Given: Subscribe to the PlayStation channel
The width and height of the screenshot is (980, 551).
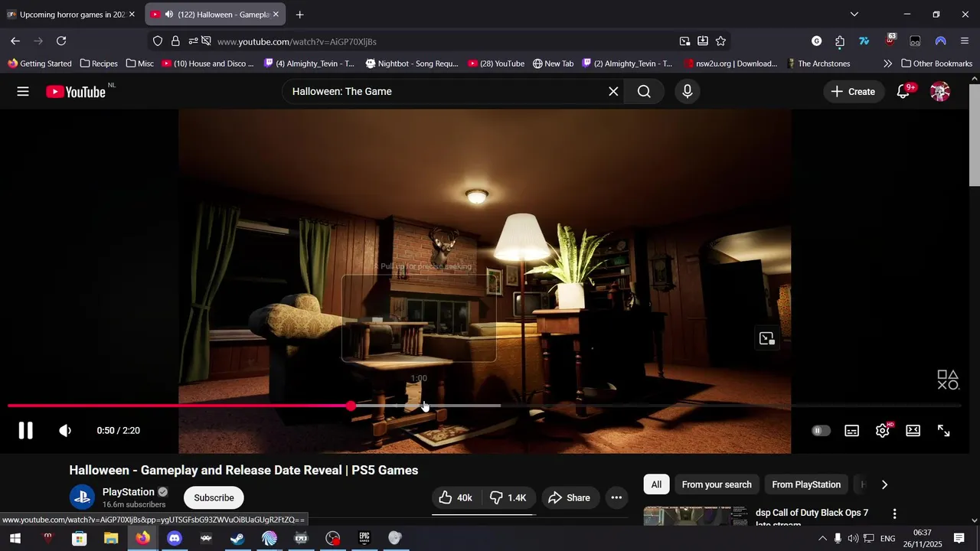Looking at the screenshot, I should coord(214,498).
